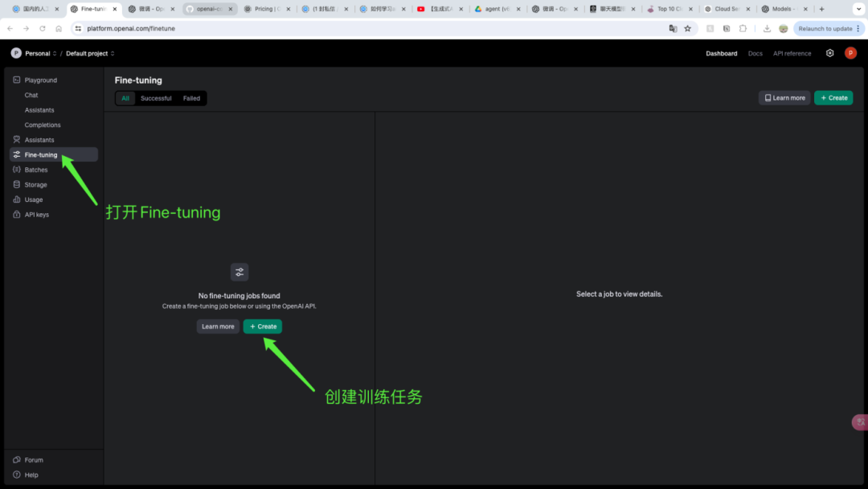Reload the page

point(42,28)
